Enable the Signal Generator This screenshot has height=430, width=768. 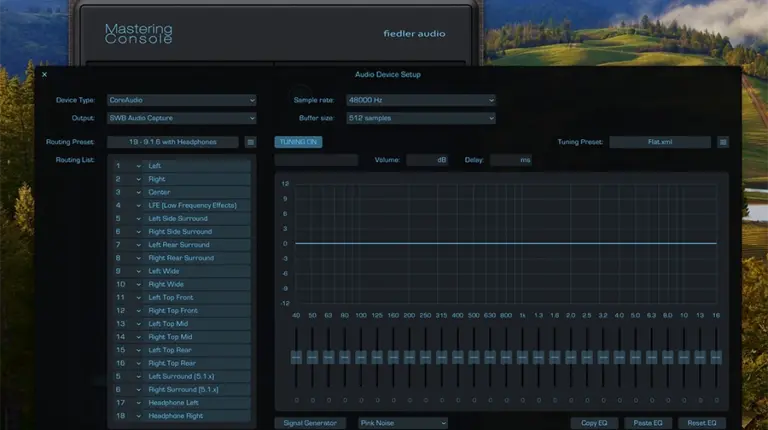(310, 423)
